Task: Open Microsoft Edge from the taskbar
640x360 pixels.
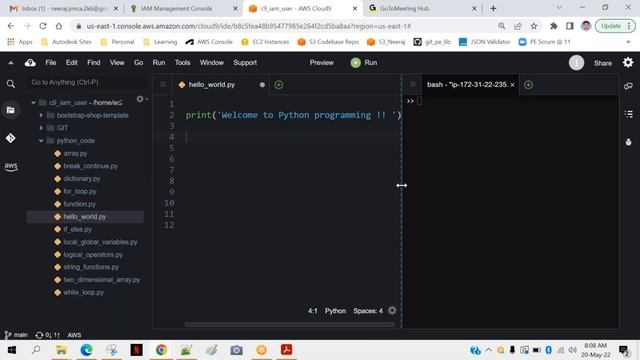Action: (87, 350)
